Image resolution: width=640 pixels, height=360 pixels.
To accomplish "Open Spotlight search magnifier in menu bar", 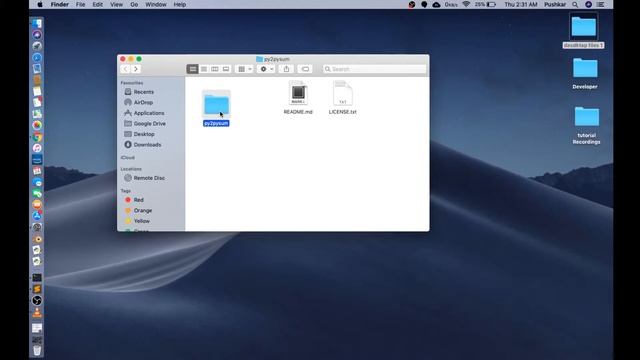I will 575,4.
